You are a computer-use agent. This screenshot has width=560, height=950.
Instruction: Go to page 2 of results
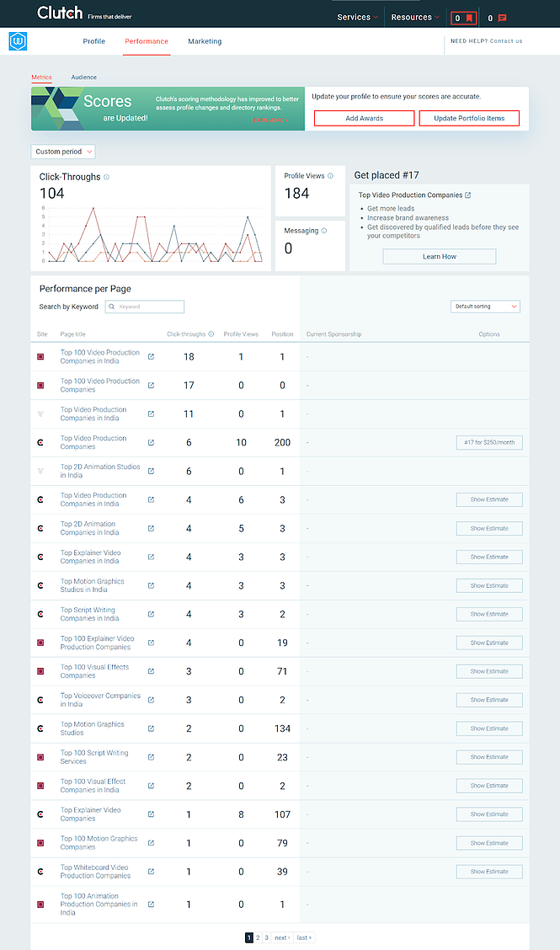(258, 937)
